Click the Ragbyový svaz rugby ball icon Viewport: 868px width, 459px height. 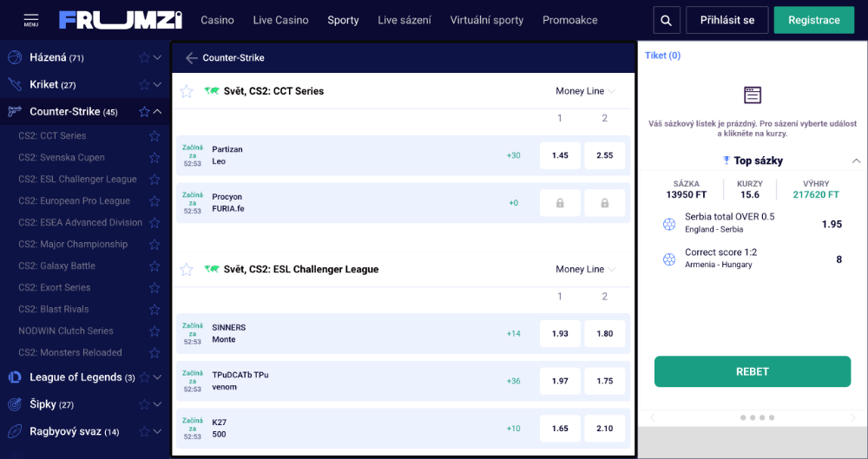click(15, 431)
